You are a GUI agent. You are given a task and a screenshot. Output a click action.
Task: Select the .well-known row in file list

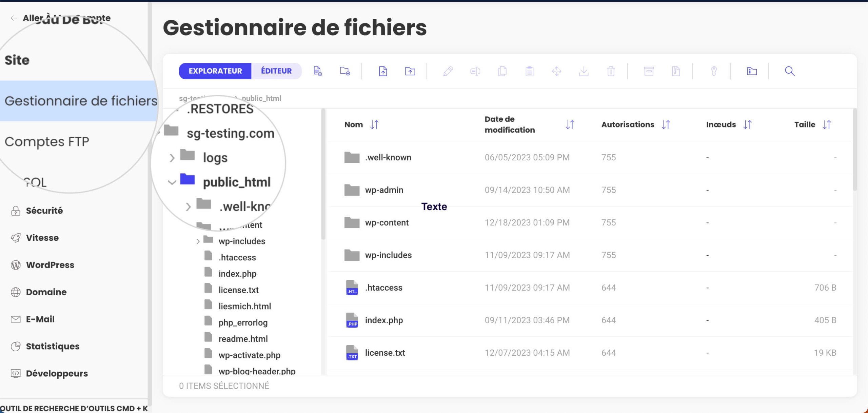pos(590,157)
